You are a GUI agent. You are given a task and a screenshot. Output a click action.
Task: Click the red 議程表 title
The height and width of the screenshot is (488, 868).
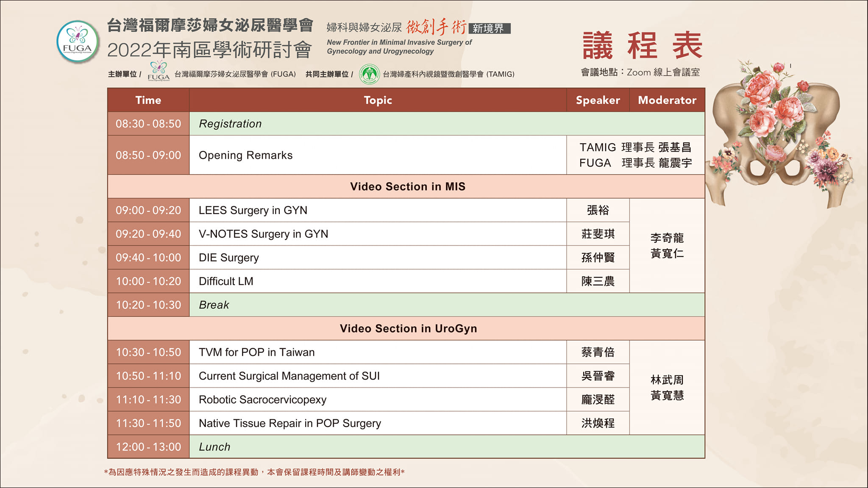click(x=642, y=46)
